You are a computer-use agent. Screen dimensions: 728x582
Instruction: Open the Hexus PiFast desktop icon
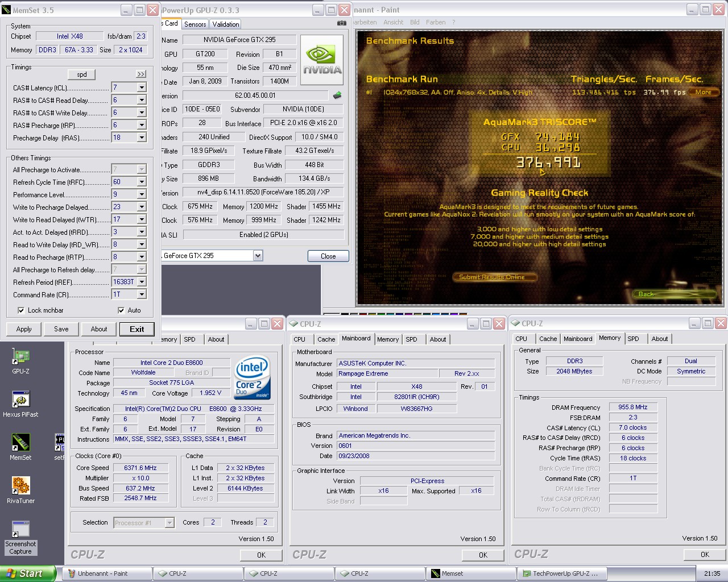[20, 400]
